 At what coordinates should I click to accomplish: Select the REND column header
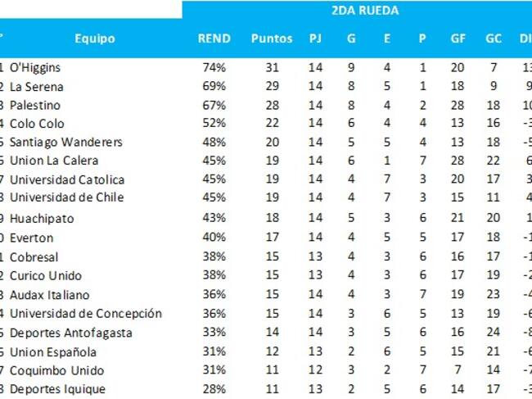[x=214, y=39]
